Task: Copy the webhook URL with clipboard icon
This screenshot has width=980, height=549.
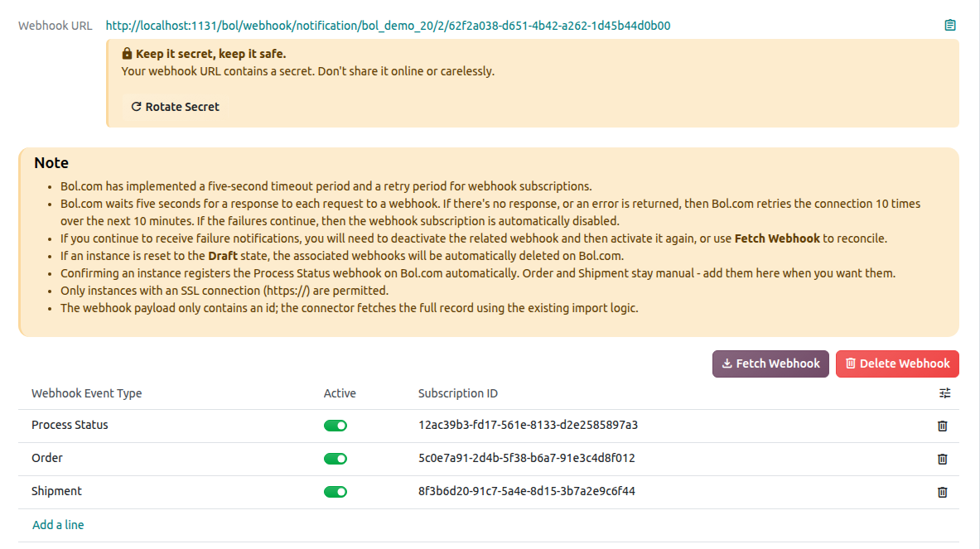Action: pyautogui.click(x=950, y=26)
